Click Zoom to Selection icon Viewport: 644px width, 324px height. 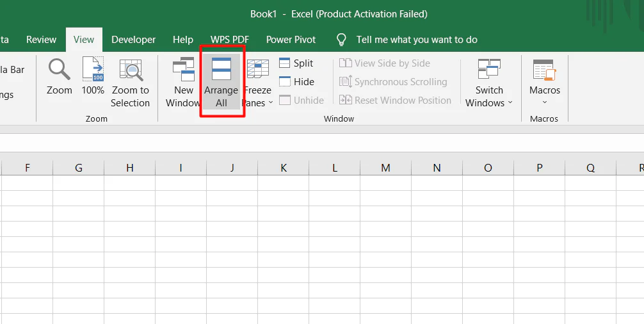pyautogui.click(x=130, y=69)
